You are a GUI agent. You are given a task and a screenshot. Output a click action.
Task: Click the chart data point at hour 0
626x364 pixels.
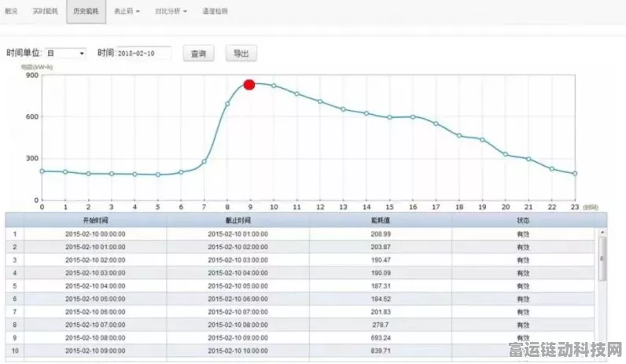(x=42, y=171)
